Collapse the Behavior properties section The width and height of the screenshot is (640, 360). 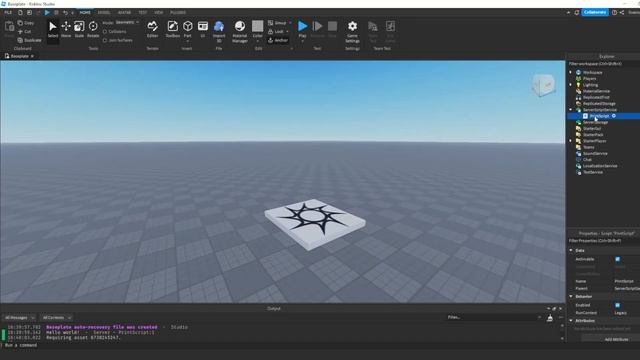point(571,296)
